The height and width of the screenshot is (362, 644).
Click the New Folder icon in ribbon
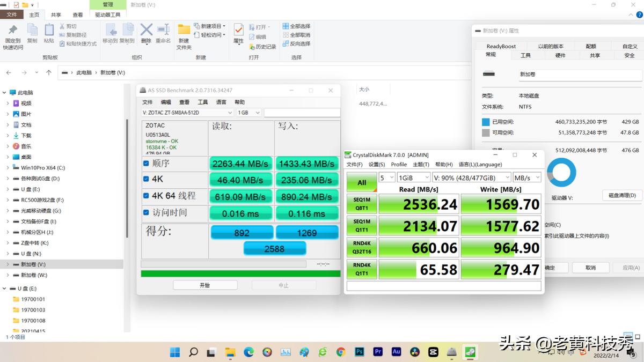pyautogui.click(x=184, y=30)
